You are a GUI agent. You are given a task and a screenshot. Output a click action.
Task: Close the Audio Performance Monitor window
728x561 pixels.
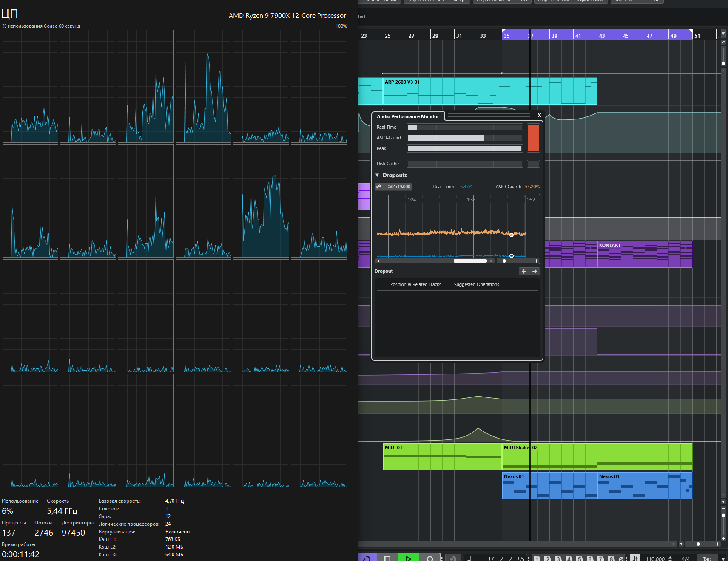coord(539,115)
